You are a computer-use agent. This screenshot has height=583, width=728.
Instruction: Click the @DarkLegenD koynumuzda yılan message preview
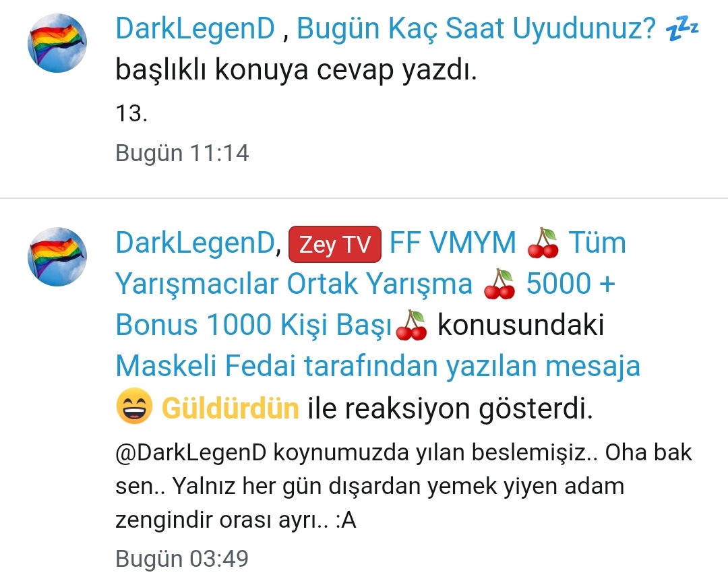coord(404,487)
